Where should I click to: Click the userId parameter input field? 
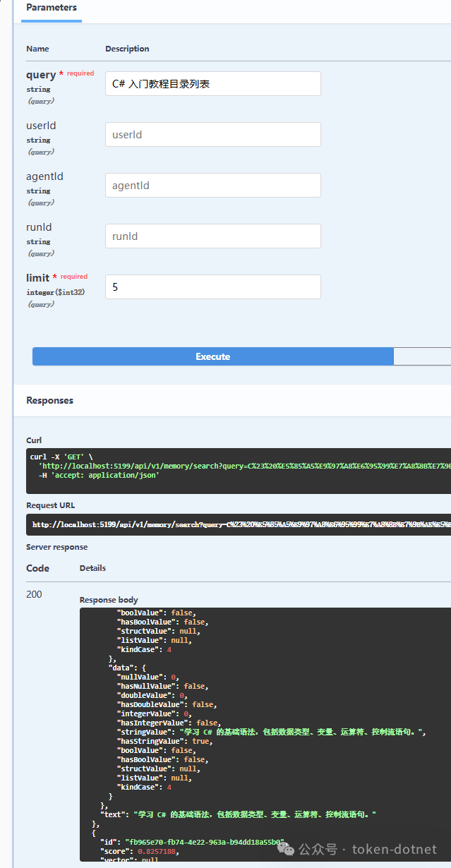212,134
